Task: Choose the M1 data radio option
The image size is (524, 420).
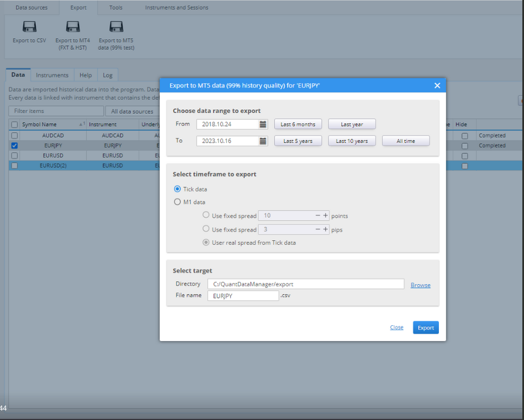Action: (178, 202)
